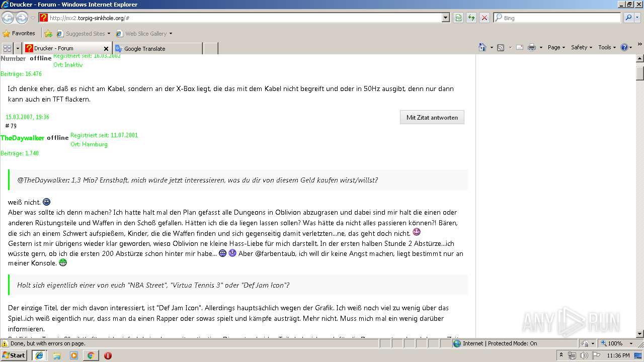The image size is (644, 362).
Task: Click the Print icon
Action: click(532, 47)
